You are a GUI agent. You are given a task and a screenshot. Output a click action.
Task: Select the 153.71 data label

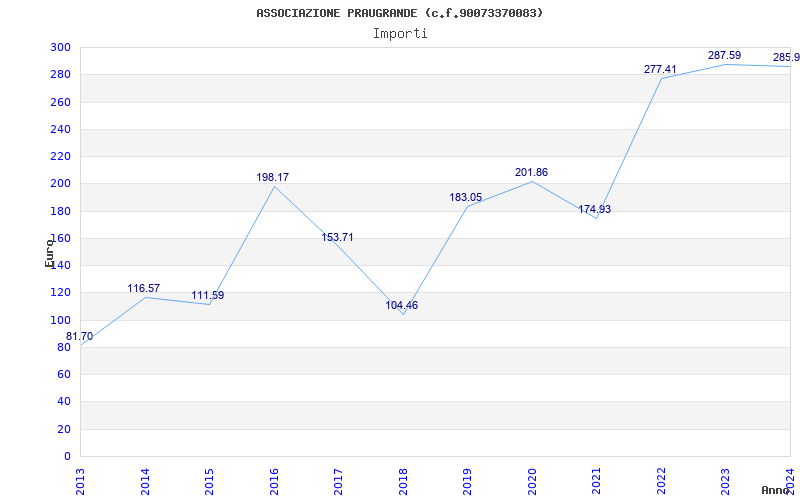[337, 238]
